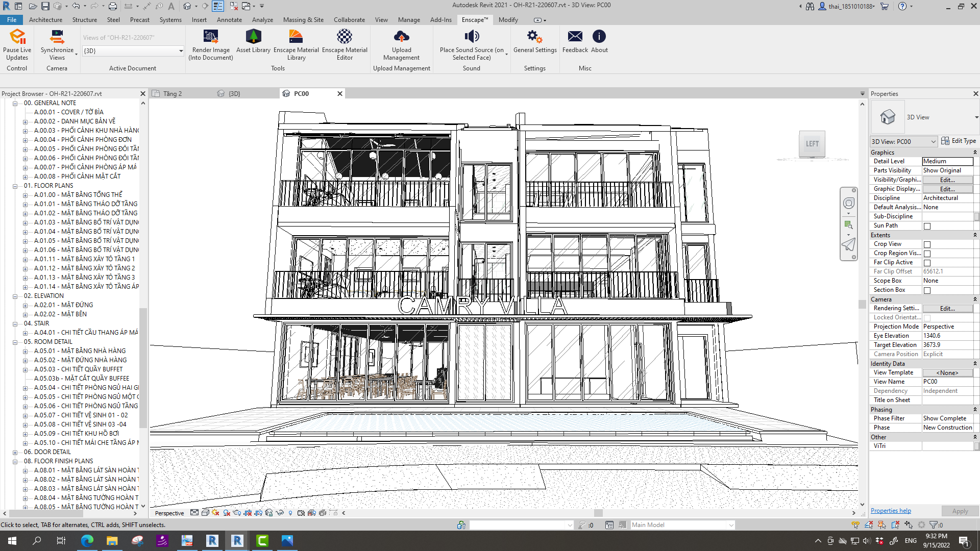
Task: Open Enscape General Settings
Action: 534,37
